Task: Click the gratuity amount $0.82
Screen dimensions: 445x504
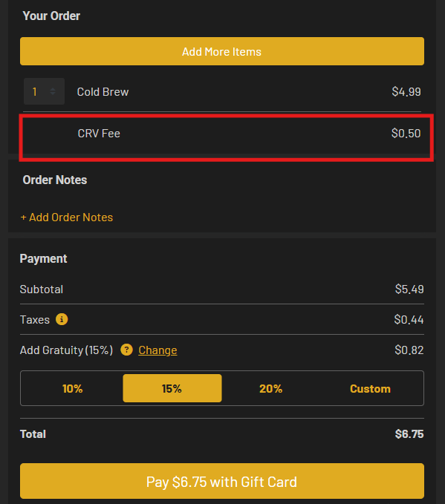Action: [x=409, y=350]
